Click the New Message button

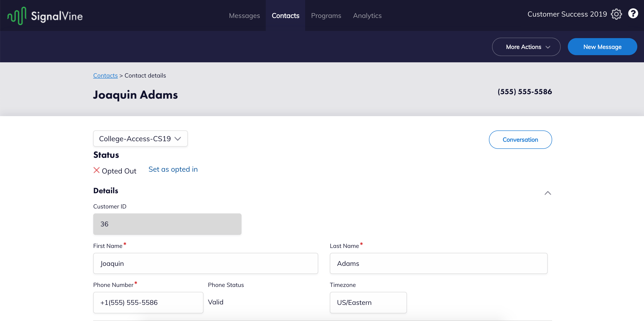[x=602, y=47]
